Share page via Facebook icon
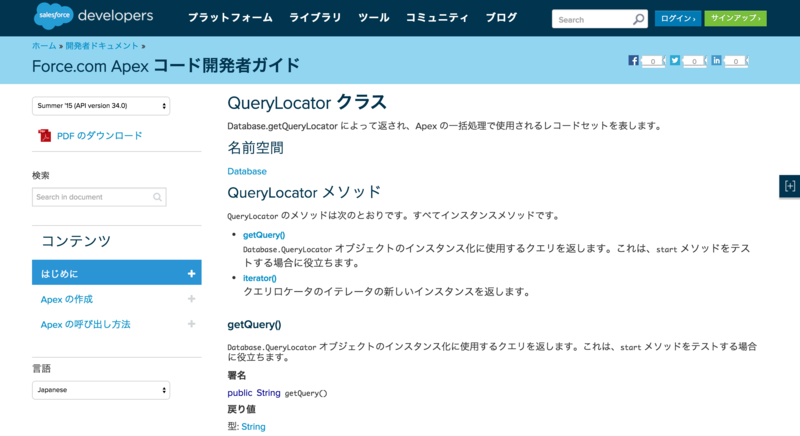Image resolution: width=800 pixels, height=436 pixels. click(x=633, y=61)
